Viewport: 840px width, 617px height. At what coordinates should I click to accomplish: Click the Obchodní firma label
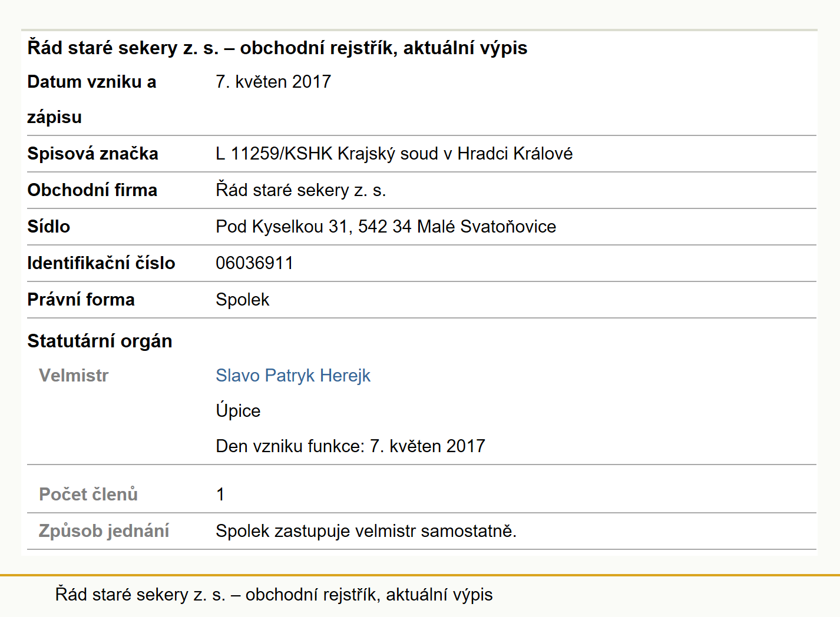92,190
